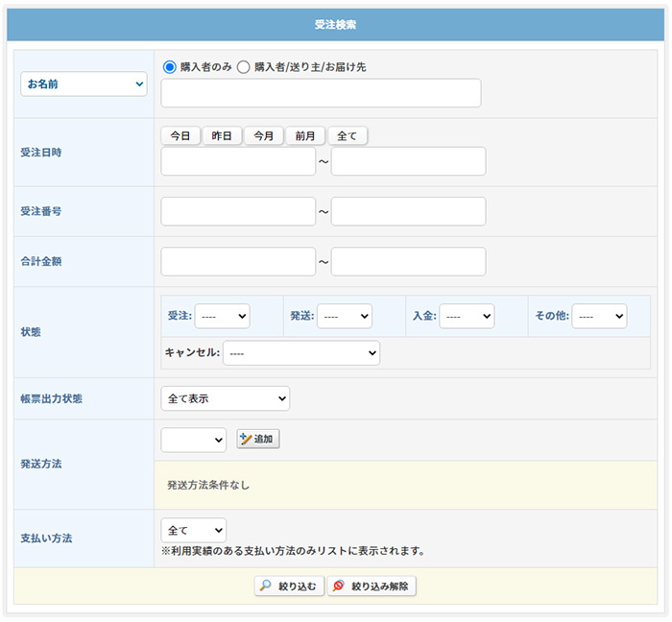Open the その他 status dropdown
The width and height of the screenshot is (672, 622).
[599, 316]
